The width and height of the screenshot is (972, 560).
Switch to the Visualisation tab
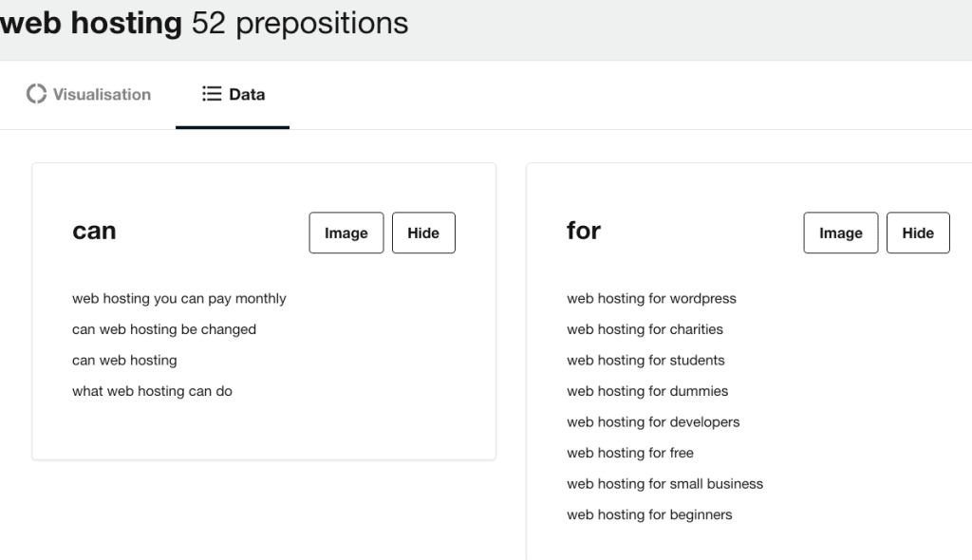88,94
